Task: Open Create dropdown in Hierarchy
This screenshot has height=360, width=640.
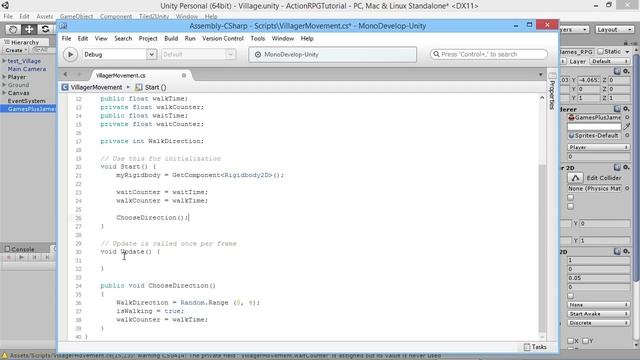Action: 16,50
